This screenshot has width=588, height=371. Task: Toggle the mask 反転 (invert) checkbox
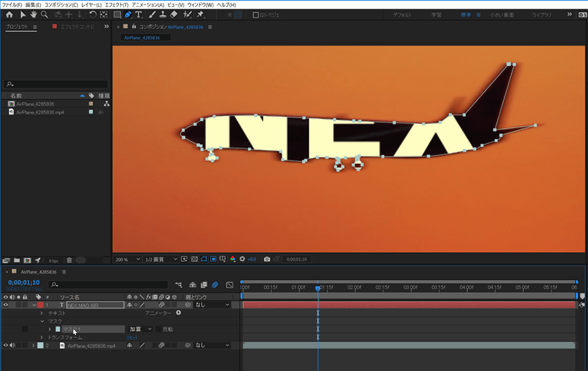158,329
